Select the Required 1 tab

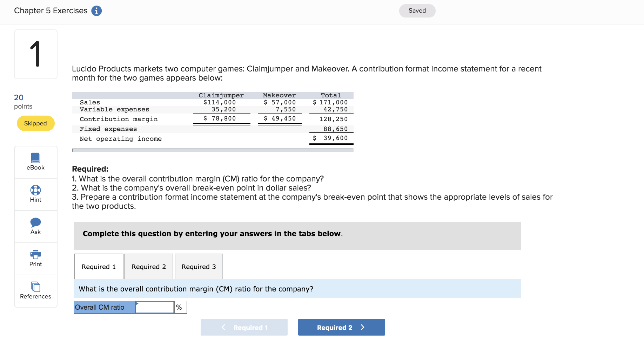(x=99, y=267)
